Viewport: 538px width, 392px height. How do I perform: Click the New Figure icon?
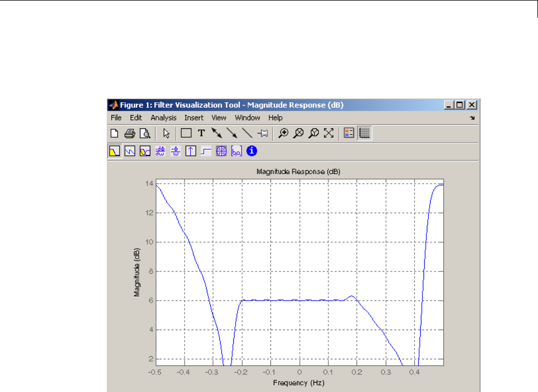click(x=114, y=133)
